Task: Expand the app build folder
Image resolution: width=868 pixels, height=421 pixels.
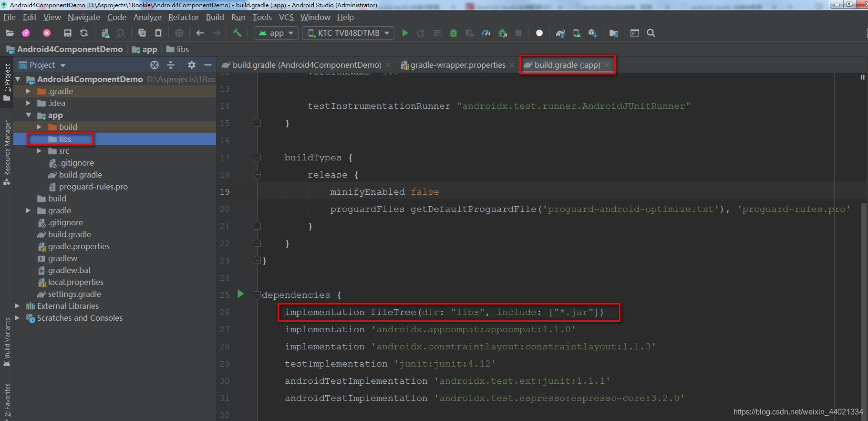Action: 39,127
